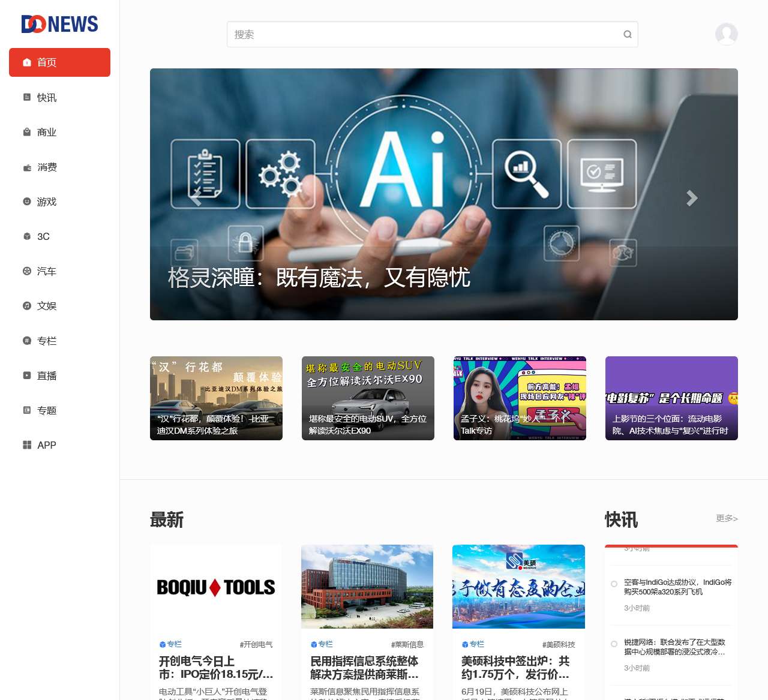Expand 快讯 list via 更多> link

[726, 518]
